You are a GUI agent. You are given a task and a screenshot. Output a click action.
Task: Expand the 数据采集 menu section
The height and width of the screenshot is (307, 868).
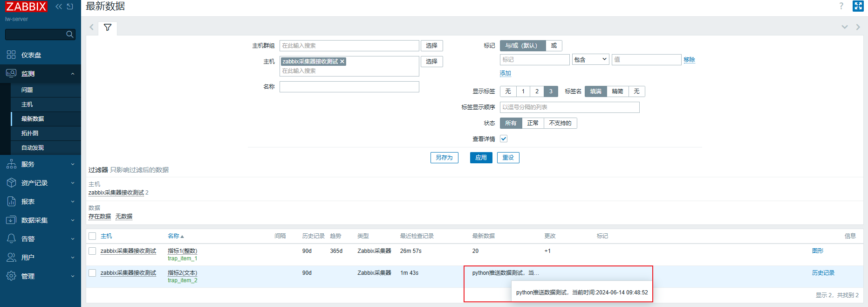(x=73, y=220)
